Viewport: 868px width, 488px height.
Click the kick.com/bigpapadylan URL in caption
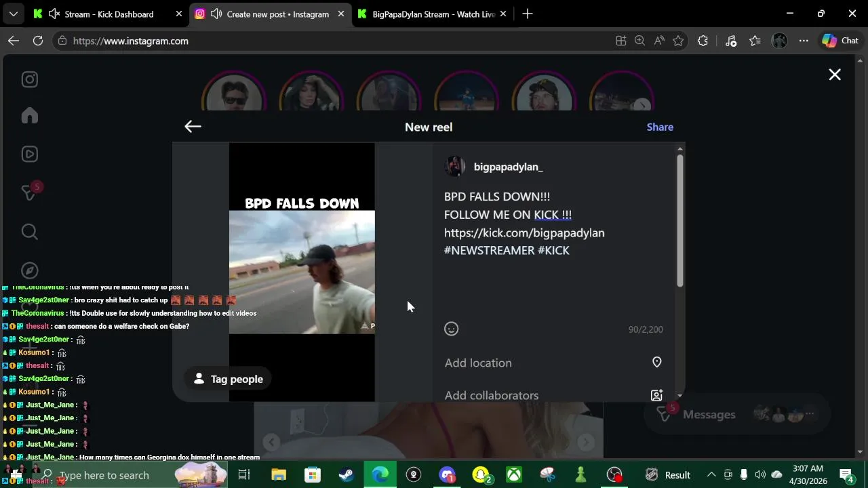(x=524, y=232)
